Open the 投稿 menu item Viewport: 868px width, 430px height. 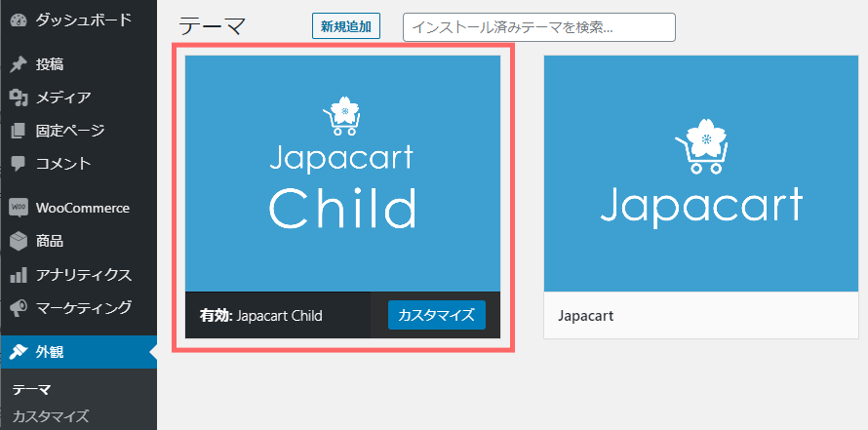click(x=79, y=64)
